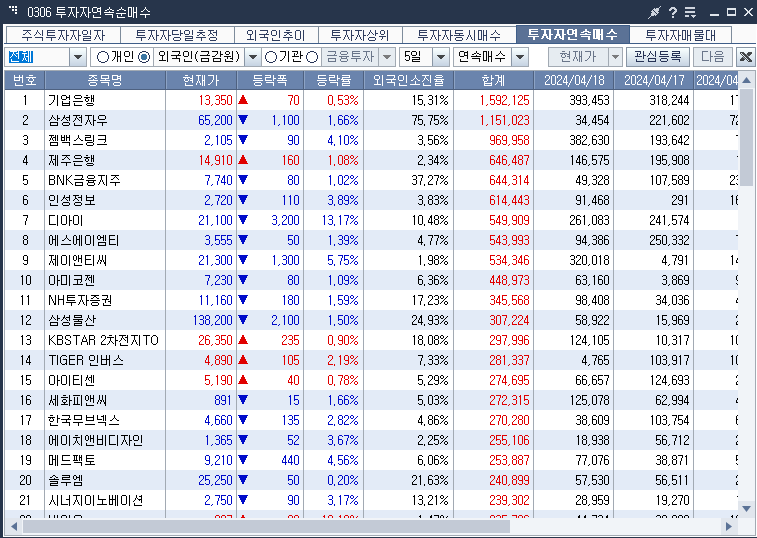Screen dimensions: 757x538
Task: Sort by 외국인소진율 column header
Action: tap(408, 80)
